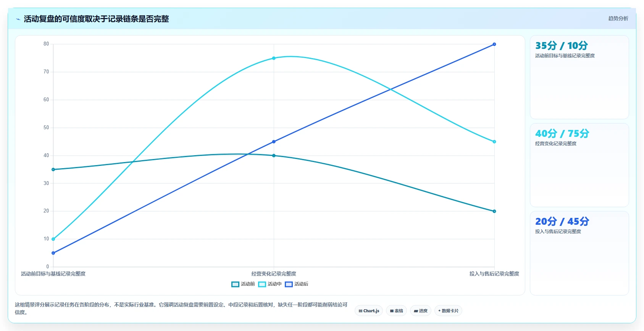
Task: Select the 表格 tag chip
Action: [x=396, y=311]
